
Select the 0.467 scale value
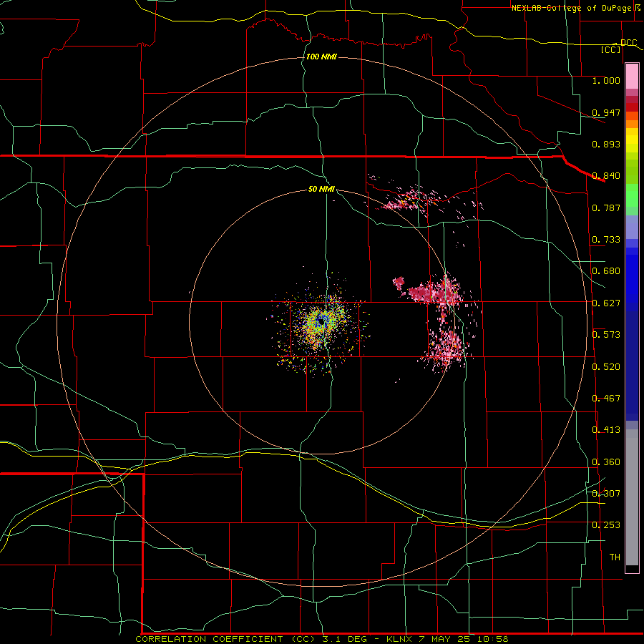pyautogui.click(x=606, y=399)
